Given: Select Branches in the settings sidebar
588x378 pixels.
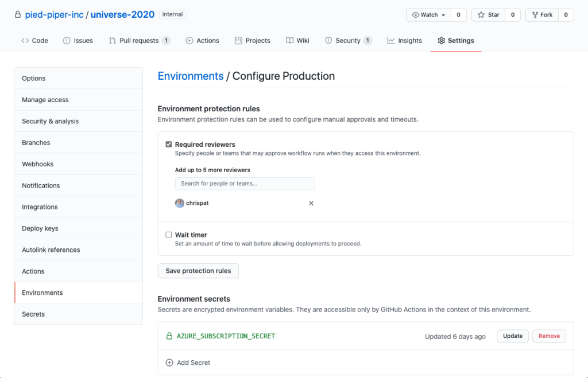Looking at the screenshot, I should [x=36, y=143].
